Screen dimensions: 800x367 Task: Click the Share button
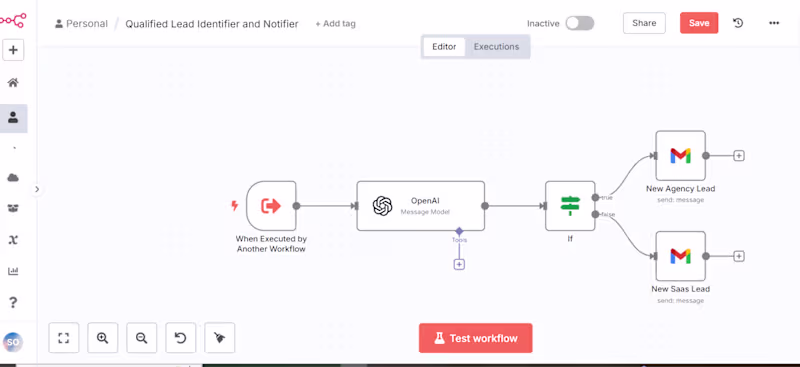(644, 23)
